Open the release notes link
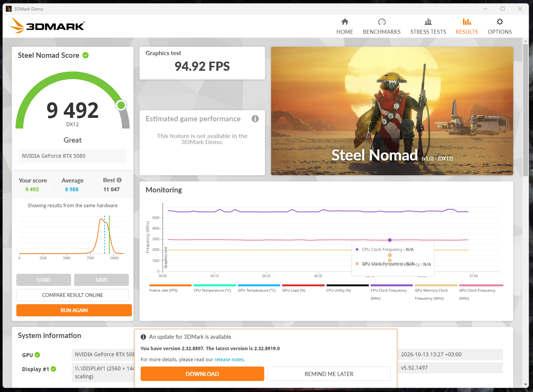Viewport: 533px width, 392px height. (229, 359)
